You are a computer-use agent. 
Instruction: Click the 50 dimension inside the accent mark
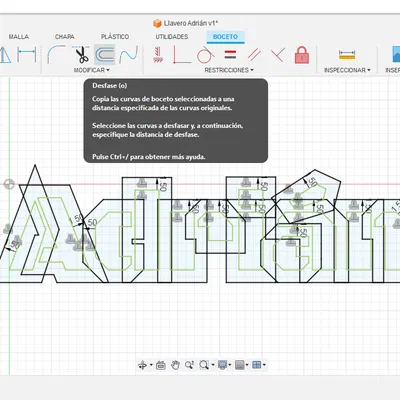312,182
